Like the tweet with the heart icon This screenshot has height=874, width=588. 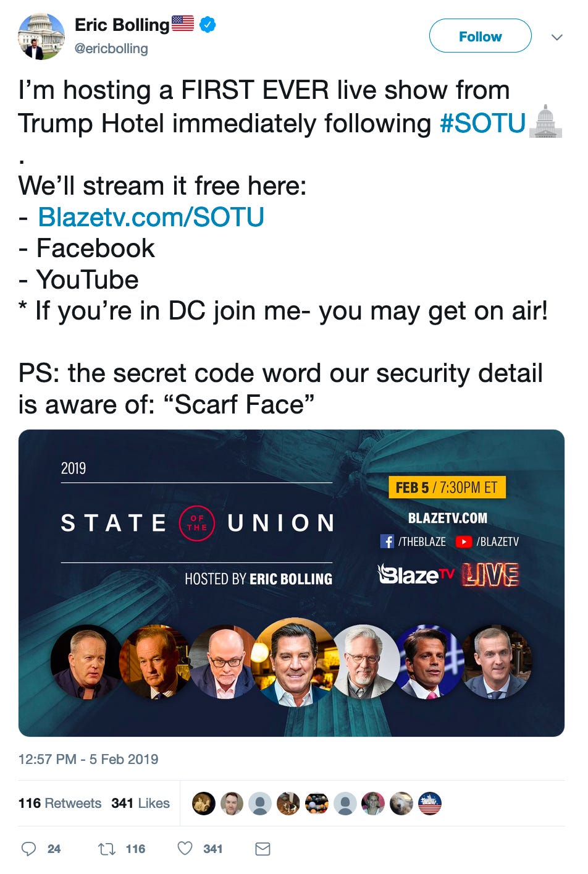(185, 848)
